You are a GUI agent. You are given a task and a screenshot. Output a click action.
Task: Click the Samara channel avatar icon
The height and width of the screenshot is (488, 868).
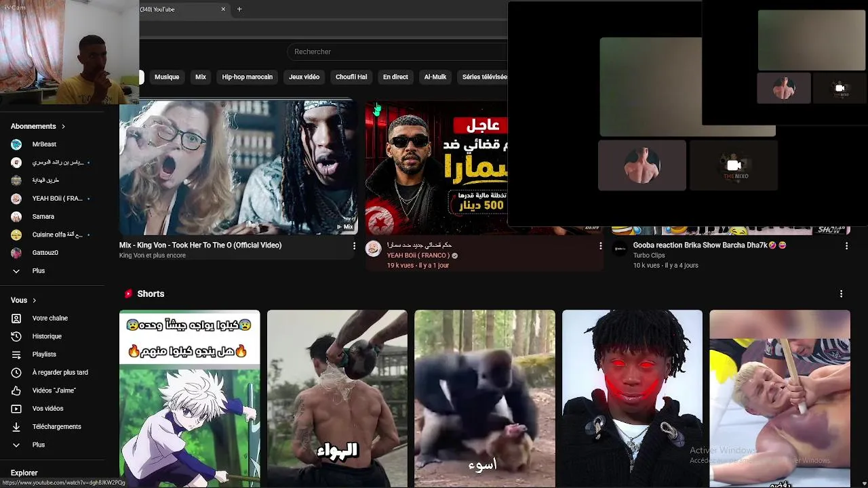coord(16,217)
